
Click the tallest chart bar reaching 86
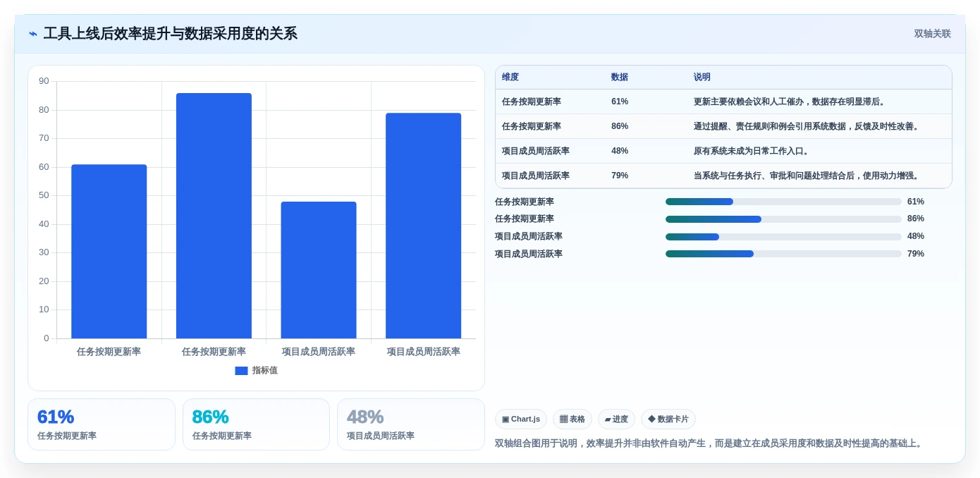[x=214, y=216]
